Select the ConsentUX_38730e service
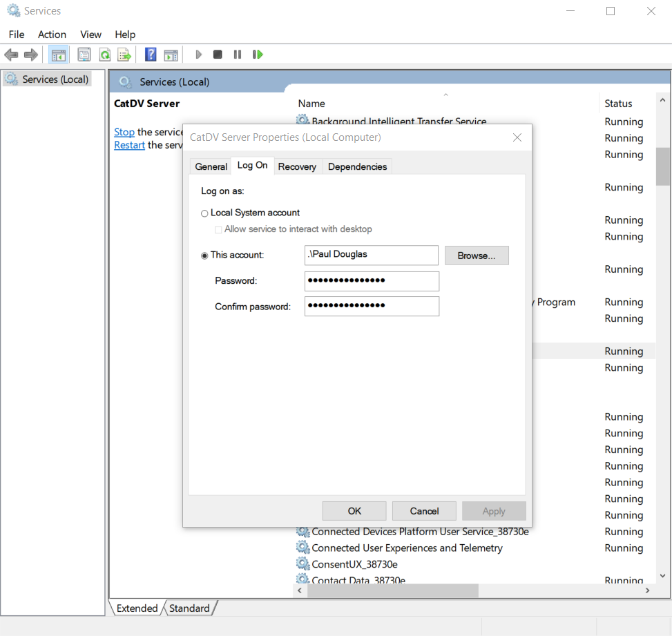 354,564
